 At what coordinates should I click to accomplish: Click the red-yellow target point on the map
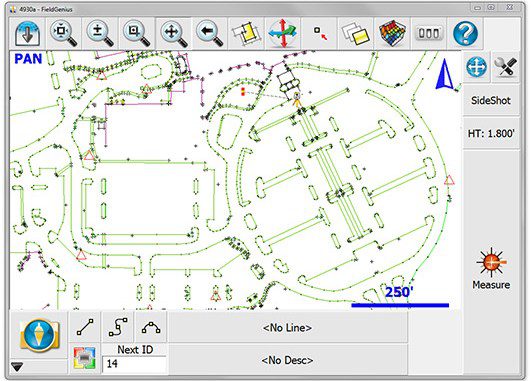click(x=243, y=91)
